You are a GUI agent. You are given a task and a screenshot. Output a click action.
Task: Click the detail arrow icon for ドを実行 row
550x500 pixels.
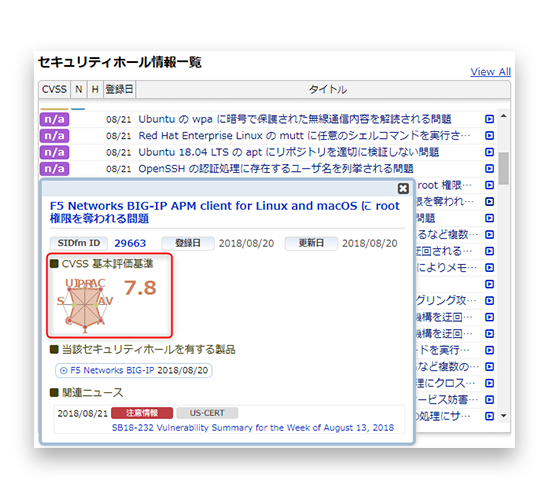(x=489, y=350)
